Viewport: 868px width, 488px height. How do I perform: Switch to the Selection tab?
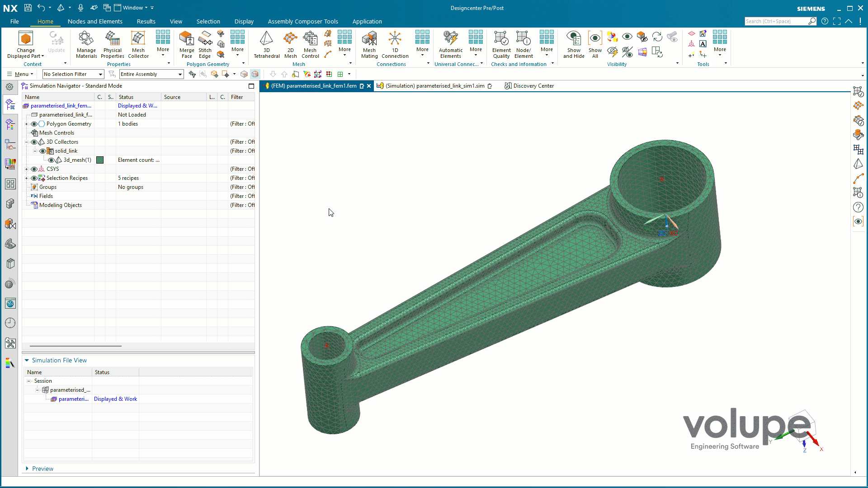(x=208, y=21)
